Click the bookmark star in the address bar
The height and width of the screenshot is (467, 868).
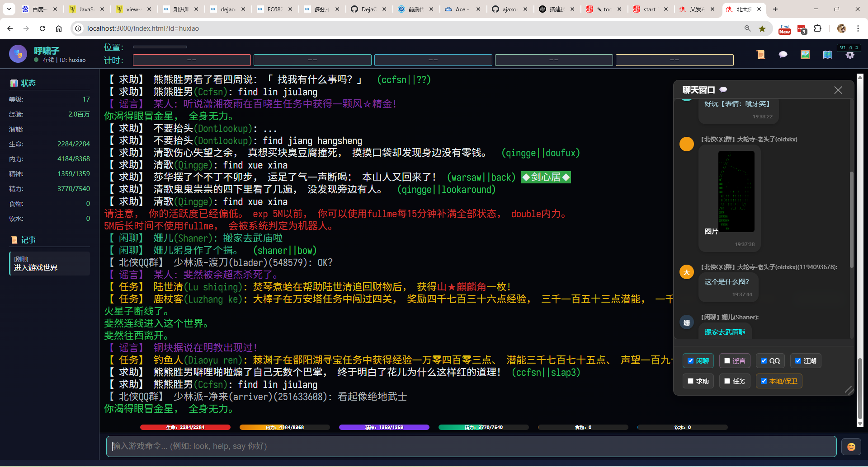(x=763, y=28)
